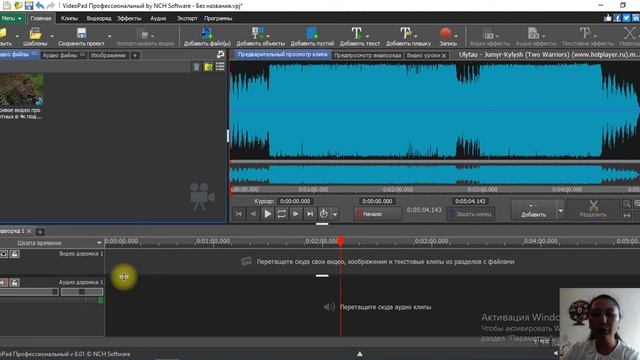Toggle loop playback in preview
The height and width of the screenshot is (360, 640).
pos(281,213)
